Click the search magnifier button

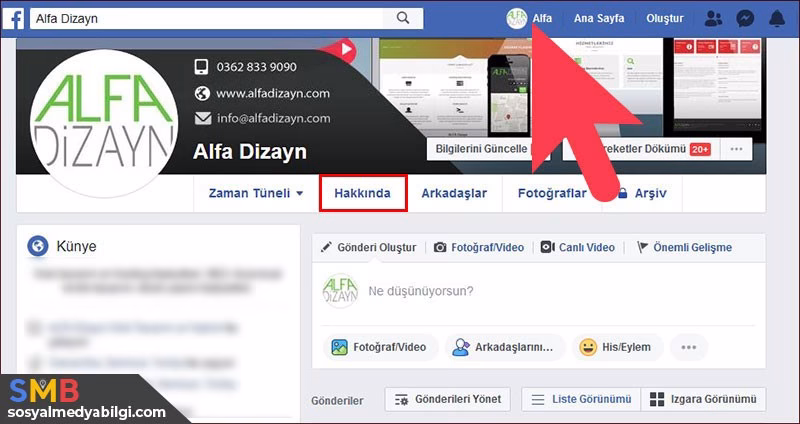tap(403, 19)
